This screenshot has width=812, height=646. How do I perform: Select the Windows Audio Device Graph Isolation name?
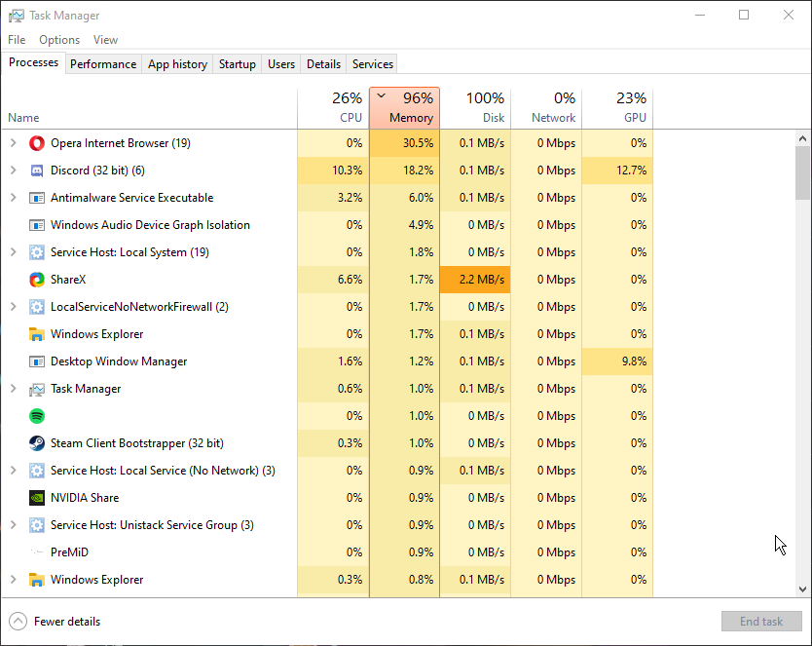point(150,225)
